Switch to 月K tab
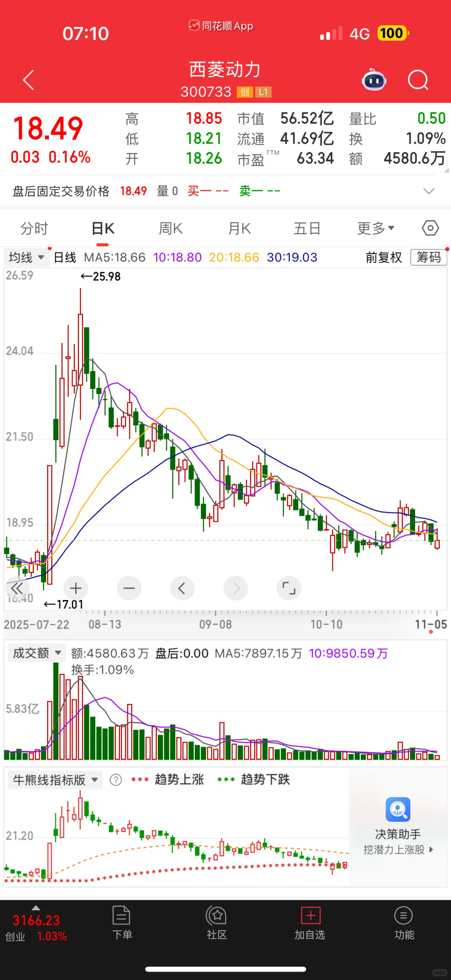This screenshot has width=451, height=980. (239, 228)
